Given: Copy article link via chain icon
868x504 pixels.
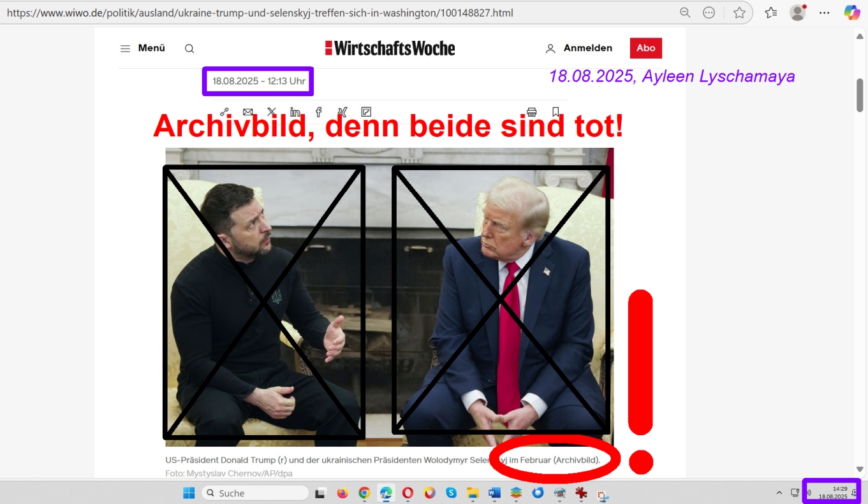Looking at the screenshot, I should click(x=224, y=112).
